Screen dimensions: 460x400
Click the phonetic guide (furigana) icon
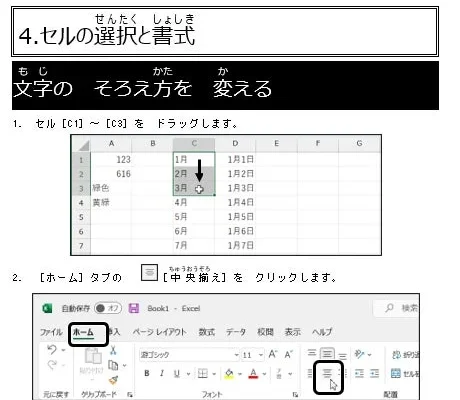[x=279, y=373]
